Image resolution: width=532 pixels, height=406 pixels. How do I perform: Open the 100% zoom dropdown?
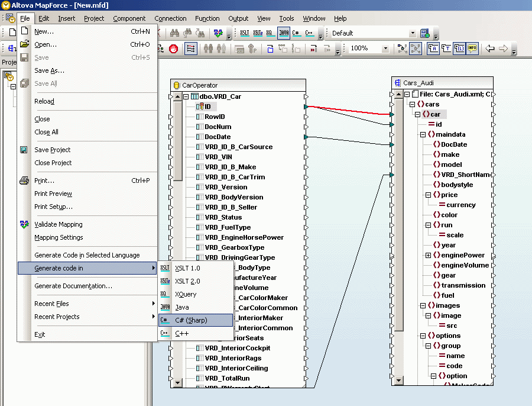point(385,49)
